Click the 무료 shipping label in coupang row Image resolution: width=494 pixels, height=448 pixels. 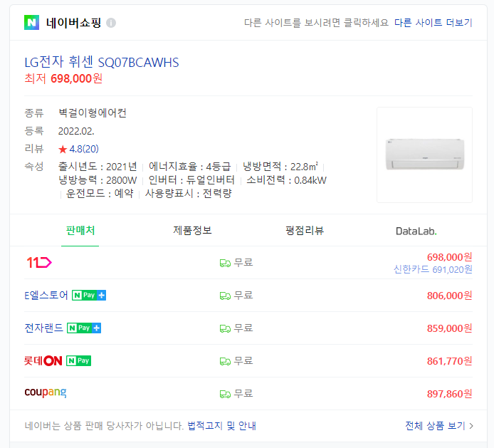[x=243, y=394]
